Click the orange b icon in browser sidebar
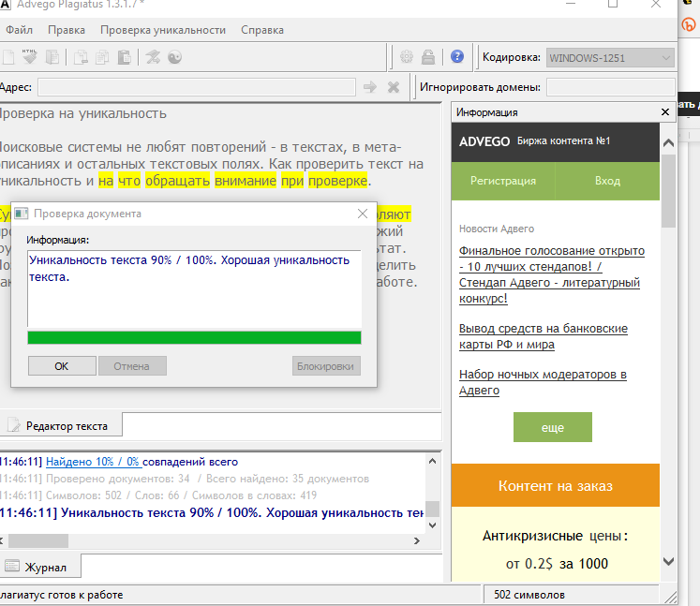The height and width of the screenshot is (606, 700). (x=690, y=23)
